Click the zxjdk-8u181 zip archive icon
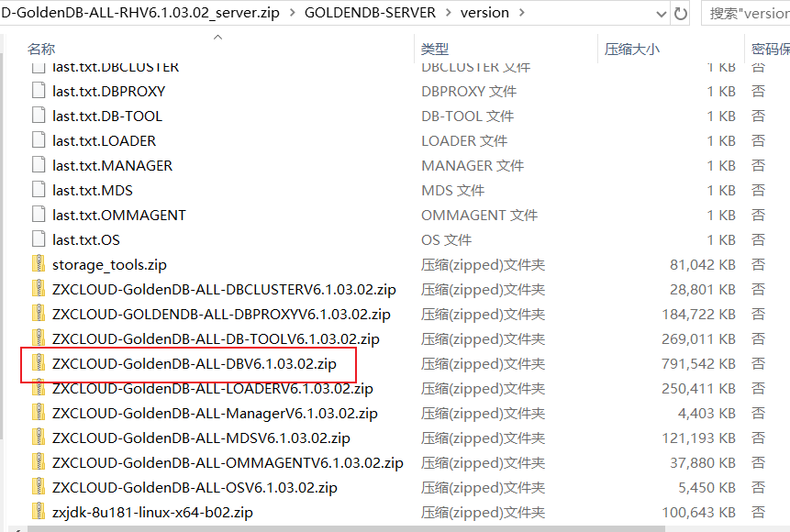This screenshot has height=532, width=790. (39, 511)
